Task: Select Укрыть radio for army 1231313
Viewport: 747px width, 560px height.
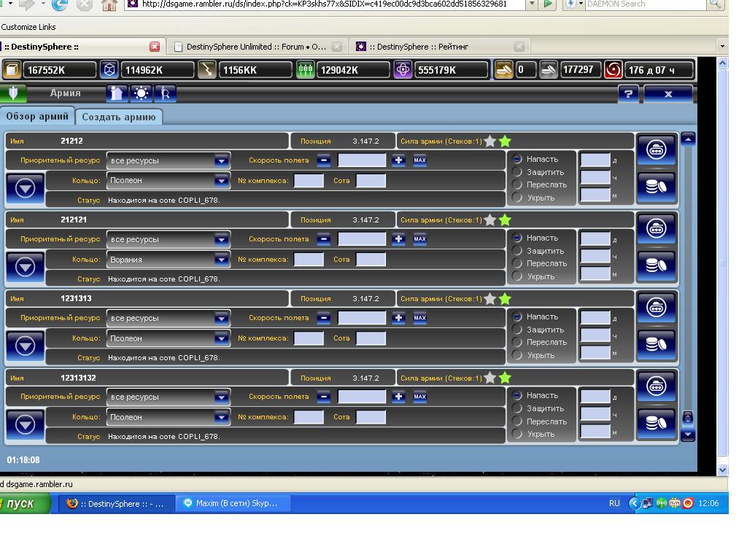Action: tap(517, 355)
